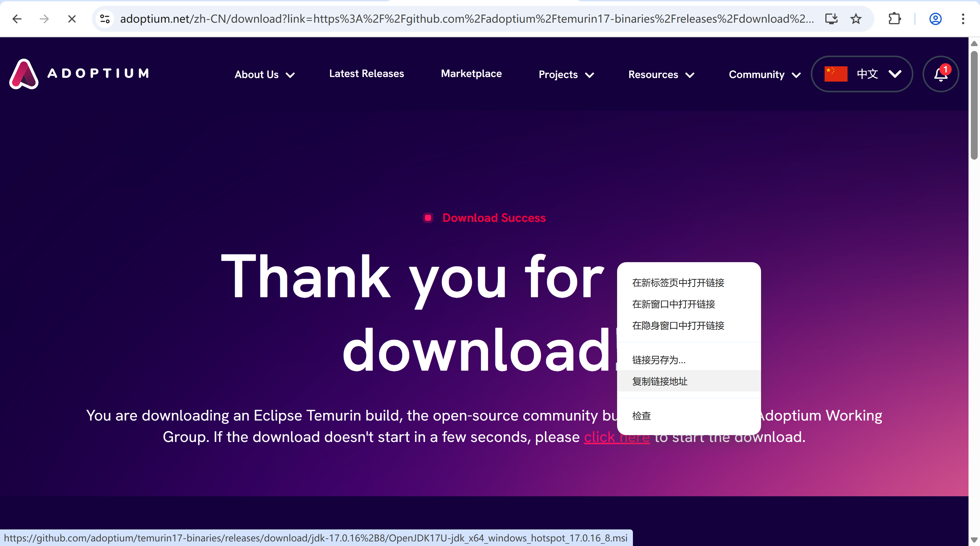Bookmark this page with the star icon
This screenshot has width=980, height=546.
[x=856, y=19]
